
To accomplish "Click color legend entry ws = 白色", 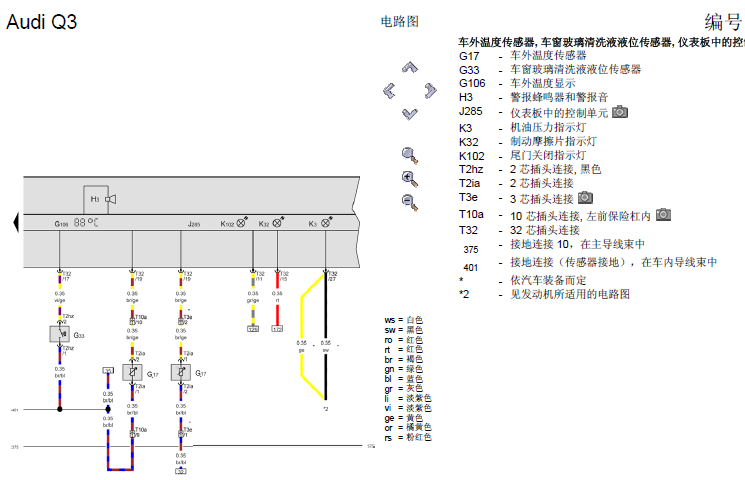I will (403, 320).
